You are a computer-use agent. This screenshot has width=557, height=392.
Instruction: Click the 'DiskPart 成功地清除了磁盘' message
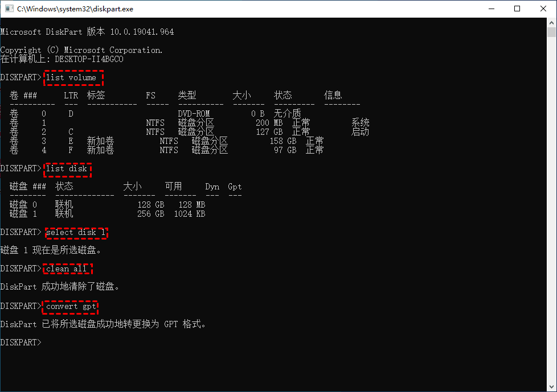(60, 287)
